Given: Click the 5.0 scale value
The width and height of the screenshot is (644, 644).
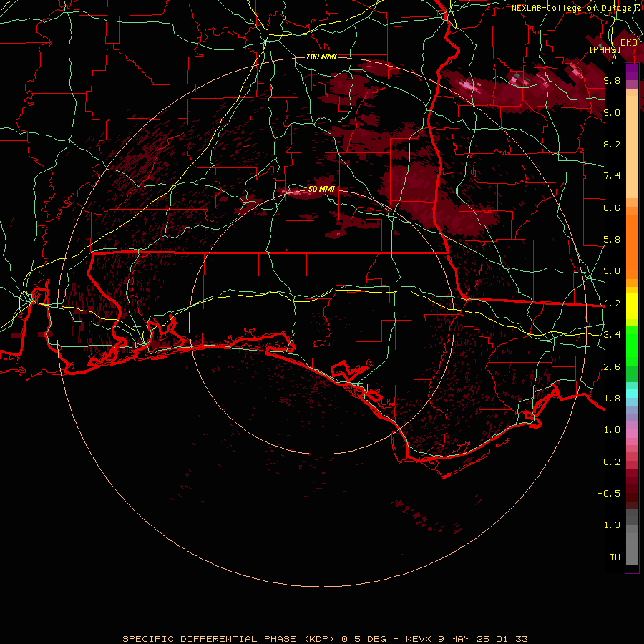Looking at the screenshot, I should 612,271.
